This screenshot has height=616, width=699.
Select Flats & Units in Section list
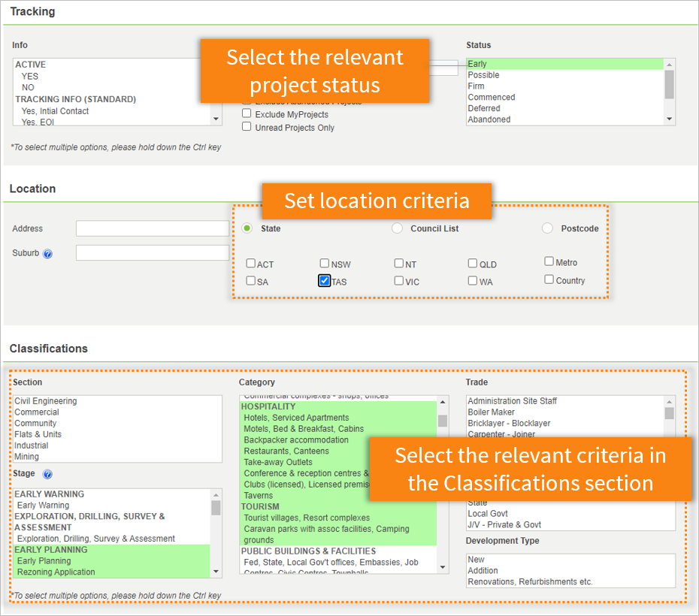point(118,435)
